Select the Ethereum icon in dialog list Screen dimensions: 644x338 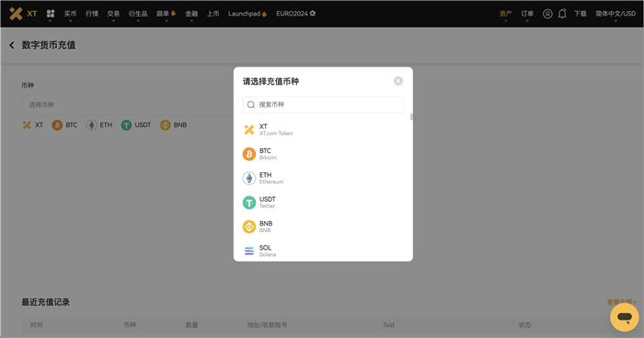tap(249, 178)
